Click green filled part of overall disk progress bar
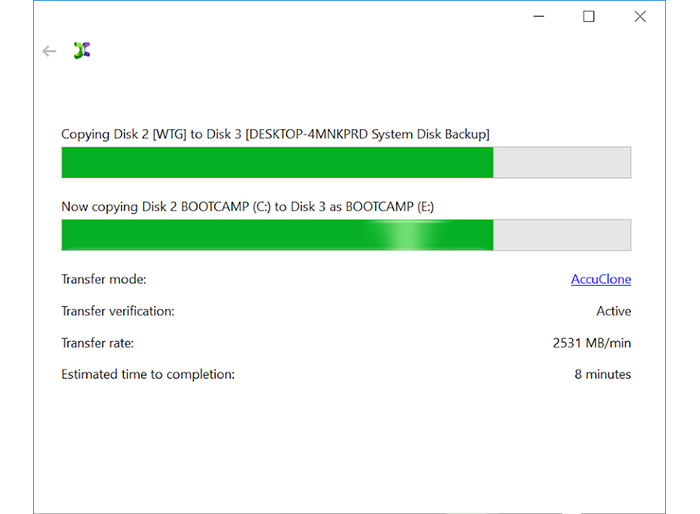This screenshot has width=700, height=514. pos(277,163)
